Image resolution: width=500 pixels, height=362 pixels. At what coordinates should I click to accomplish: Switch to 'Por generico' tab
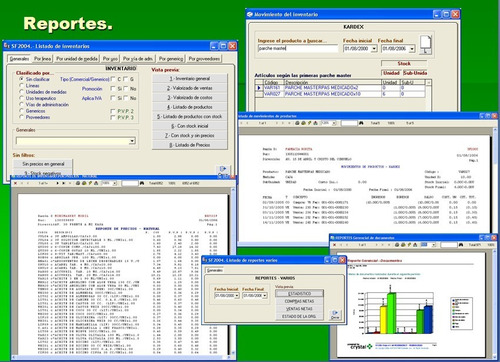171,59
